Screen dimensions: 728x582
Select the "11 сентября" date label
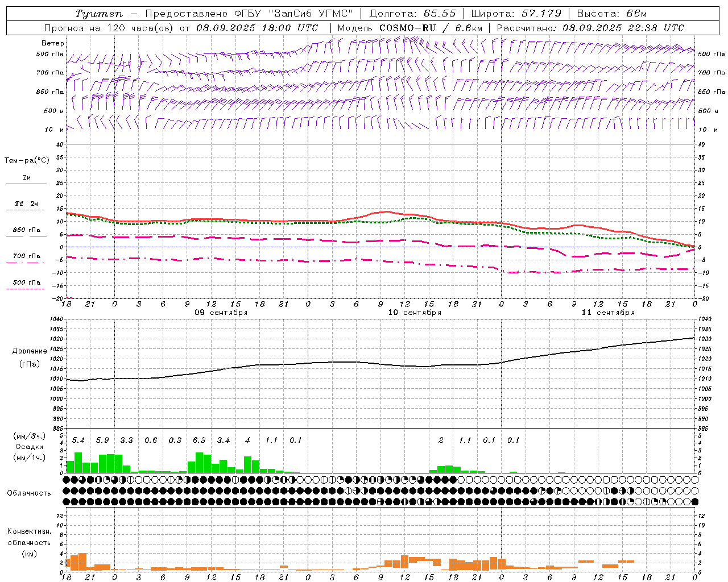[608, 313]
